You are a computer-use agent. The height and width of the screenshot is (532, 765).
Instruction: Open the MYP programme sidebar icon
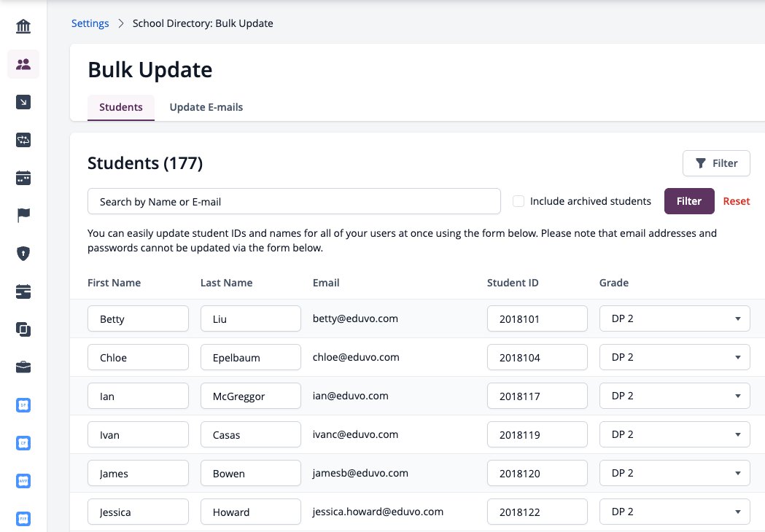(23, 481)
